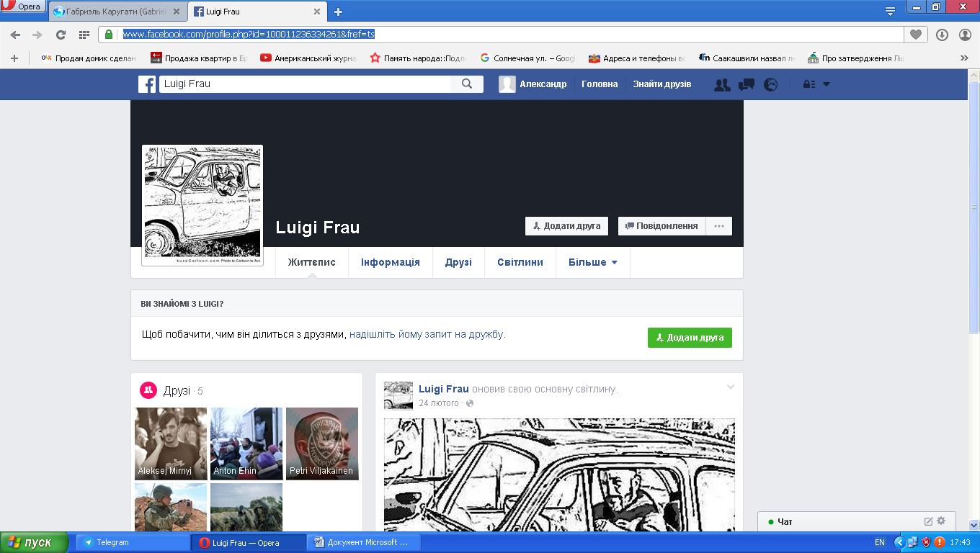This screenshot has height=553, width=980.
Task: Open friend requests icon
Action: click(x=721, y=85)
